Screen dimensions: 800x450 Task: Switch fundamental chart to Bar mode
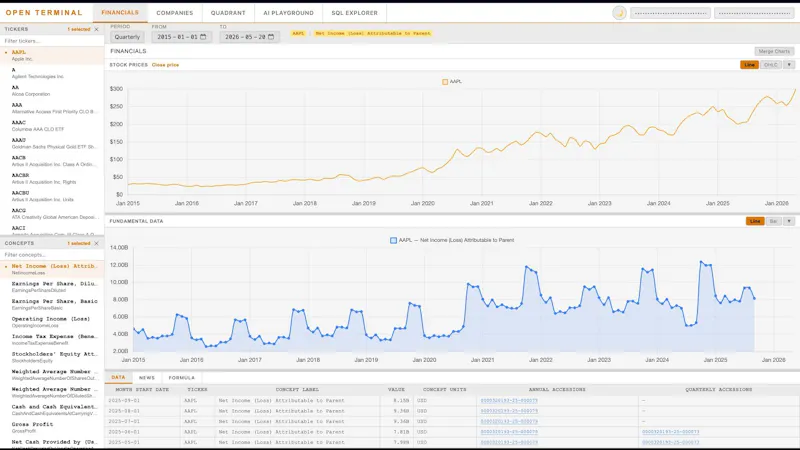tap(773, 221)
